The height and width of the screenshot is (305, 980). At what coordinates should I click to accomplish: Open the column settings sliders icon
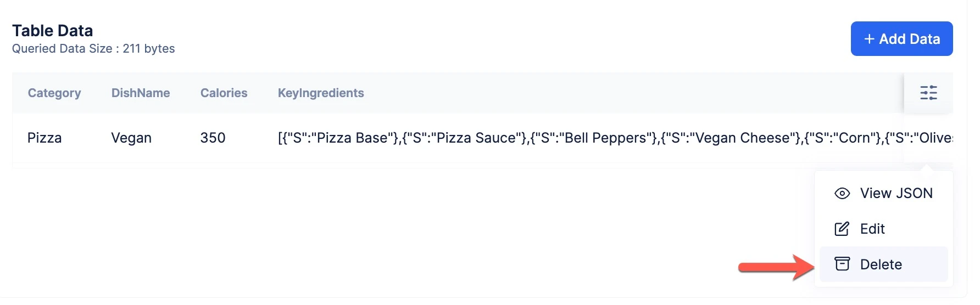[928, 93]
